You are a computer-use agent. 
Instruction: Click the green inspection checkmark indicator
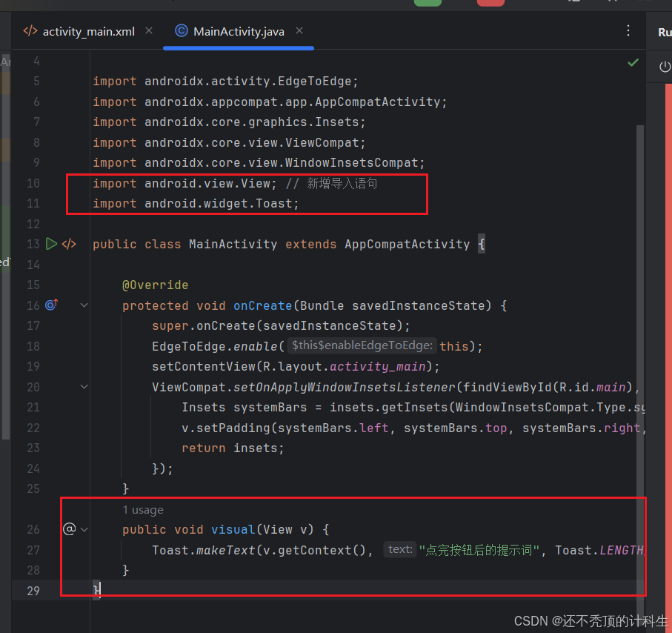[633, 62]
